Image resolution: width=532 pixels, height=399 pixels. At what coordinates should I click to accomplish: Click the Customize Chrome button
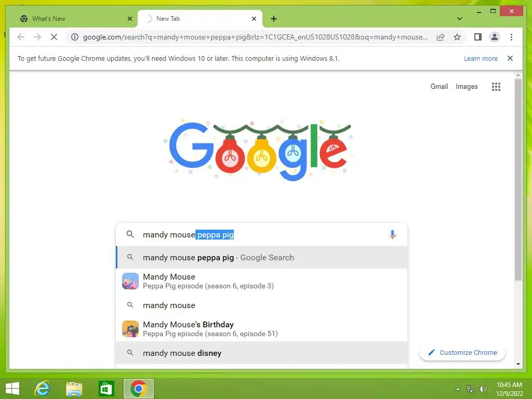(462, 353)
